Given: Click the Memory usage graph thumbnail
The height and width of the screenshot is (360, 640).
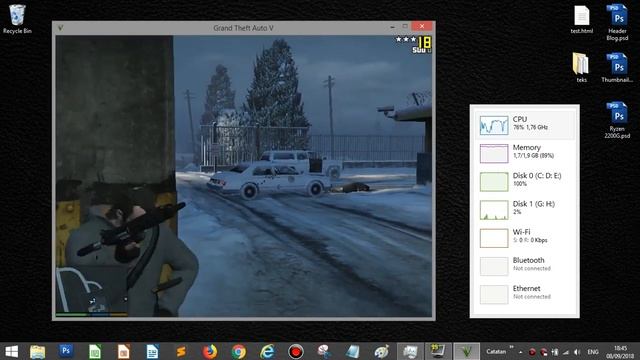Looking at the screenshot, I should tap(494, 153).
